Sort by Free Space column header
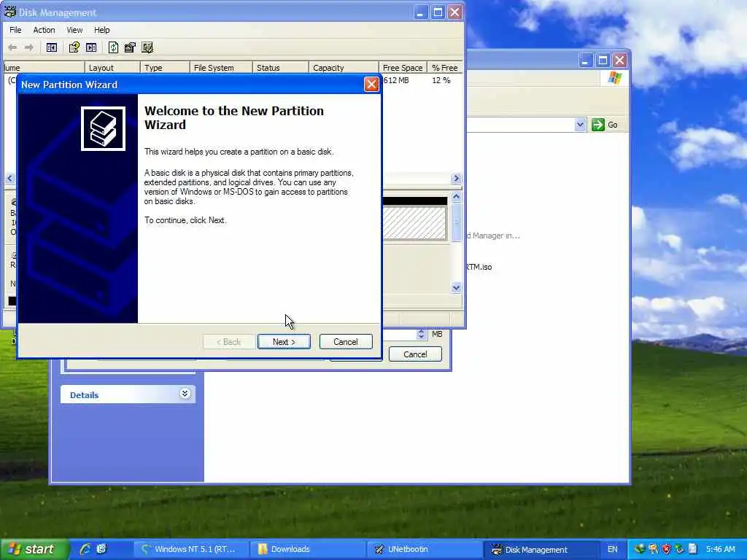Screen dimensions: 747x560 403,68
